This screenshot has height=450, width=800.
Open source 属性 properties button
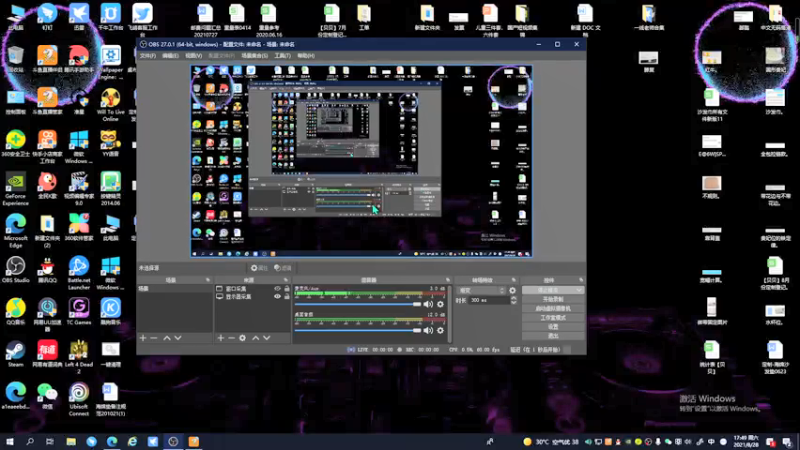tap(259, 268)
